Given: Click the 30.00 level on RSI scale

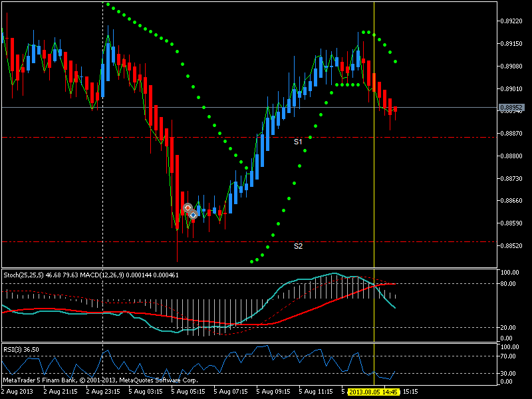Looking at the screenshot, I should [x=508, y=373].
